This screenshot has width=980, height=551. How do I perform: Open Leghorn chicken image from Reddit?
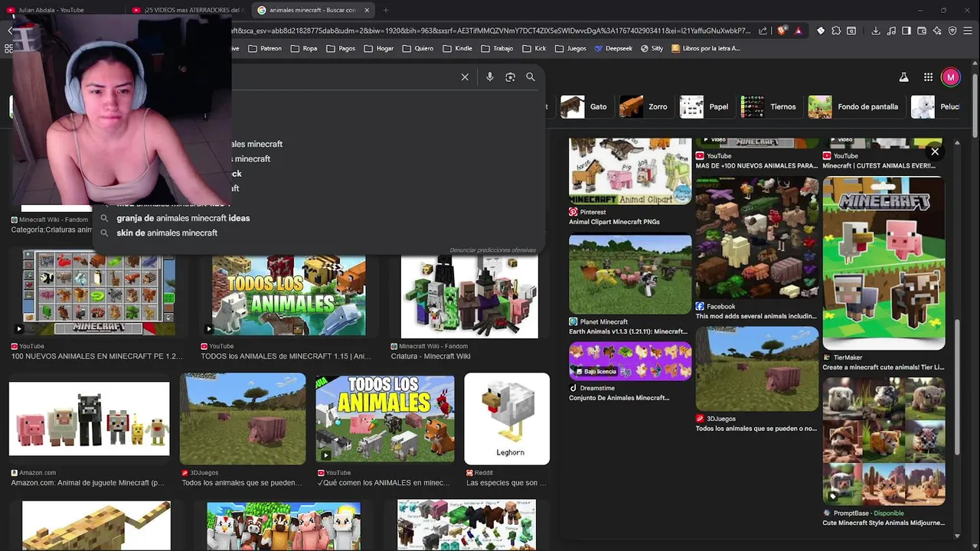tap(507, 419)
